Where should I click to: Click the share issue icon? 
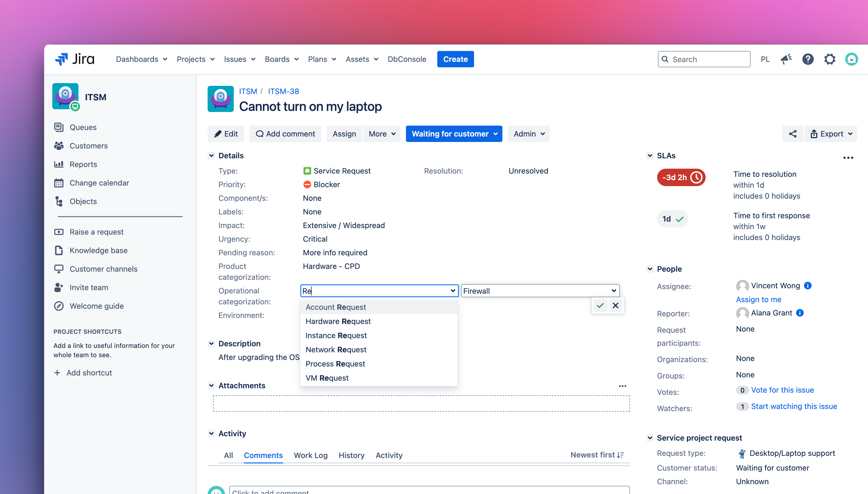(x=792, y=134)
